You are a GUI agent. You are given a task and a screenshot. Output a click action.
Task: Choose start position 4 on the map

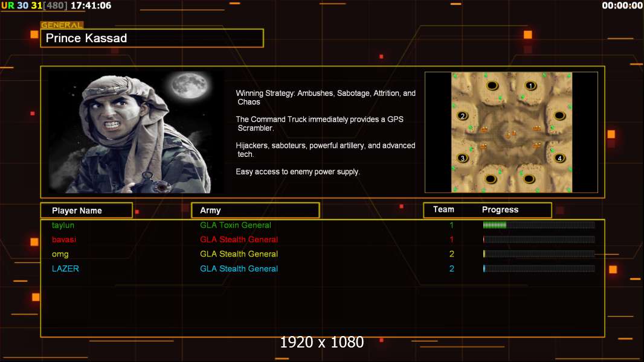559,158
